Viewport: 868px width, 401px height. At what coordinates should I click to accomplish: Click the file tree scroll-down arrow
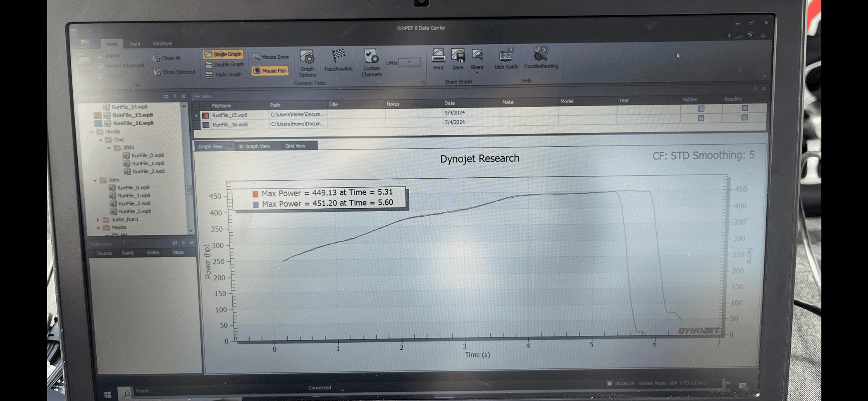[191, 231]
